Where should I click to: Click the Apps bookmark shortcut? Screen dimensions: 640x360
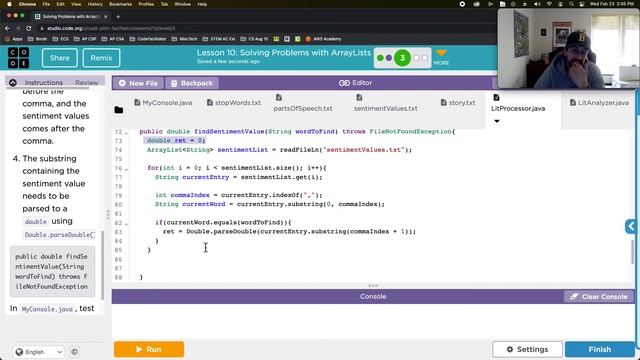pyautogui.click(x=14, y=39)
